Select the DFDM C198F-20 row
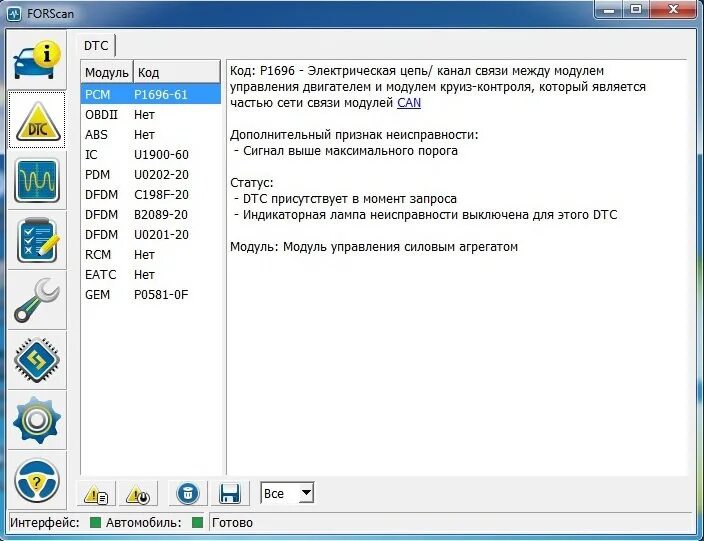The width and height of the screenshot is (704, 541). pos(151,195)
